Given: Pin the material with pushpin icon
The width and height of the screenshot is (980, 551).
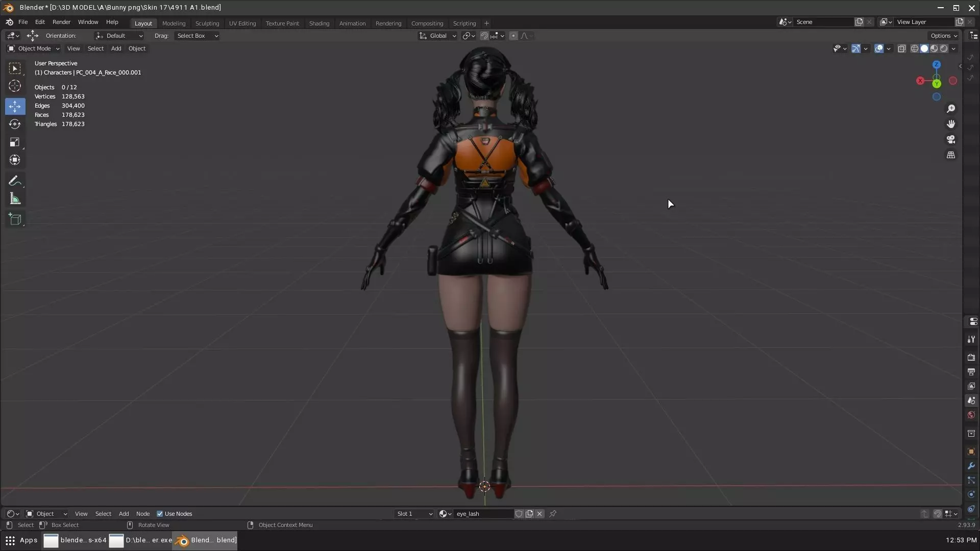Looking at the screenshot, I should tap(553, 514).
